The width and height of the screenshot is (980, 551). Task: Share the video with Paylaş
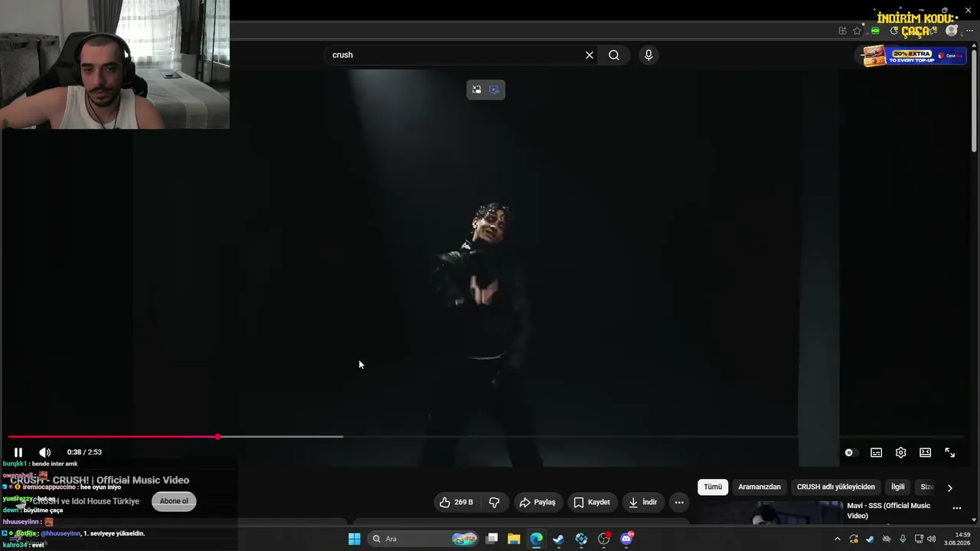coord(537,502)
